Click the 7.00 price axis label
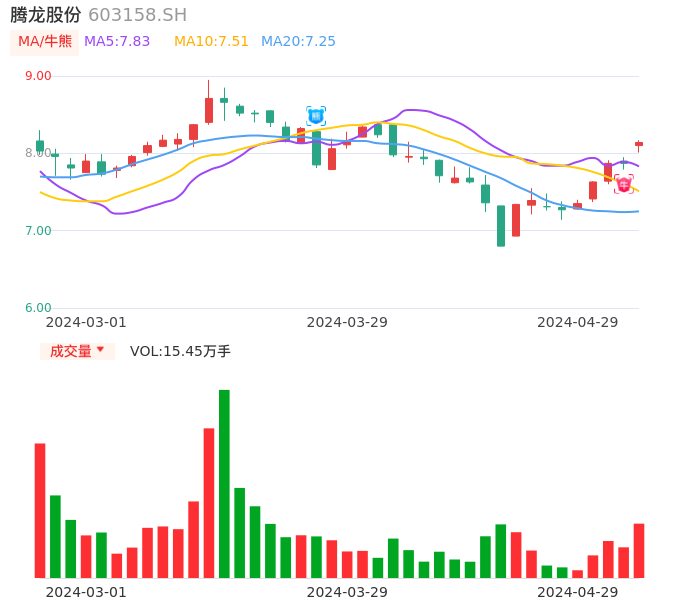The height and width of the screenshot is (606, 686). click(38, 231)
